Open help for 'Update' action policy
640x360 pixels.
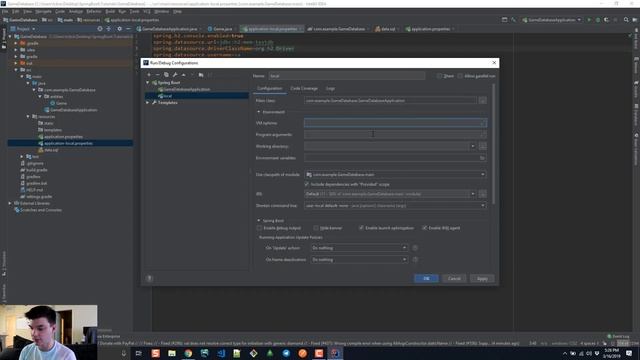point(415,248)
